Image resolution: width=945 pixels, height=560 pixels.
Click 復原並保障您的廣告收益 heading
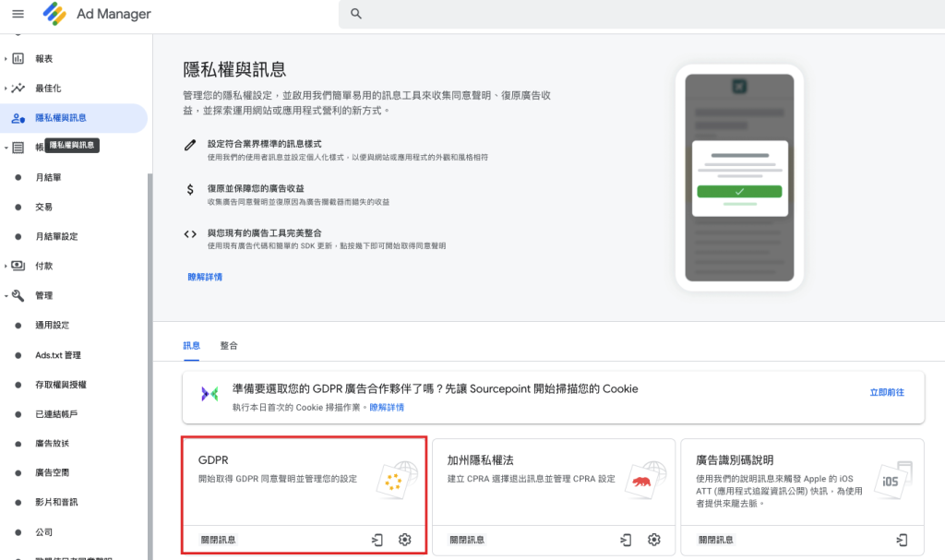point(256,189)
